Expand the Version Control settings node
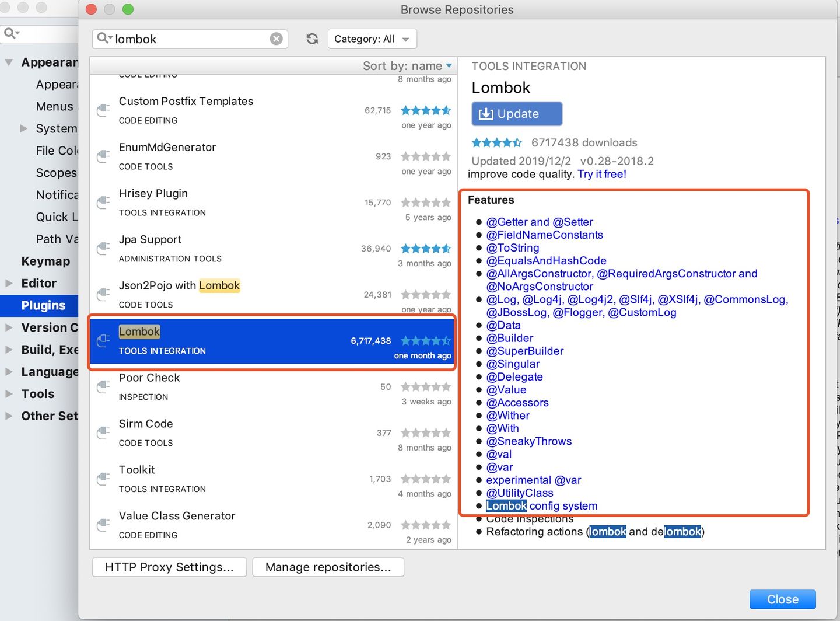 click(x=9, y=327)
